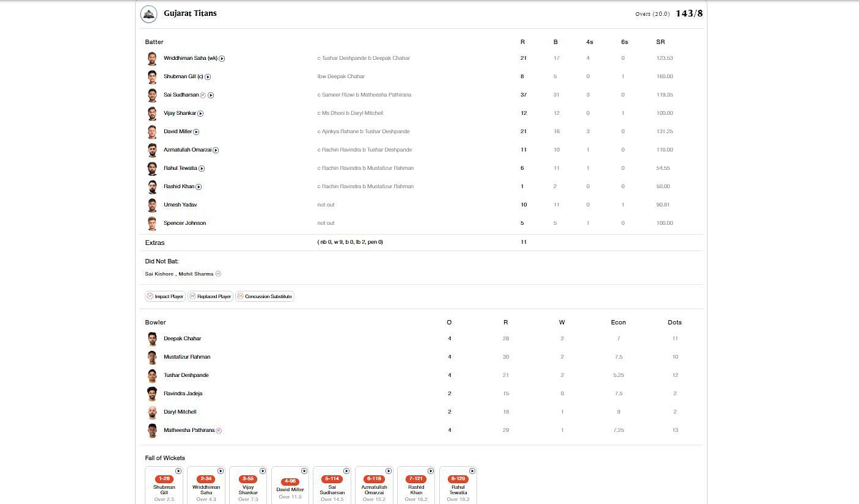Screen dimensions: 859x504
Task: Open Umesh Yadav's player profile
Action: (180, 205)
